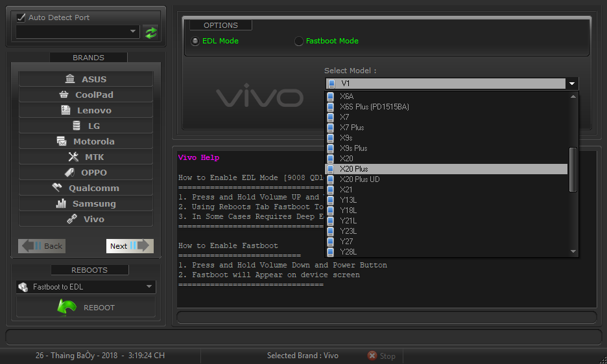
Task: Select model Y21L
Action: [x=446, y=221]
